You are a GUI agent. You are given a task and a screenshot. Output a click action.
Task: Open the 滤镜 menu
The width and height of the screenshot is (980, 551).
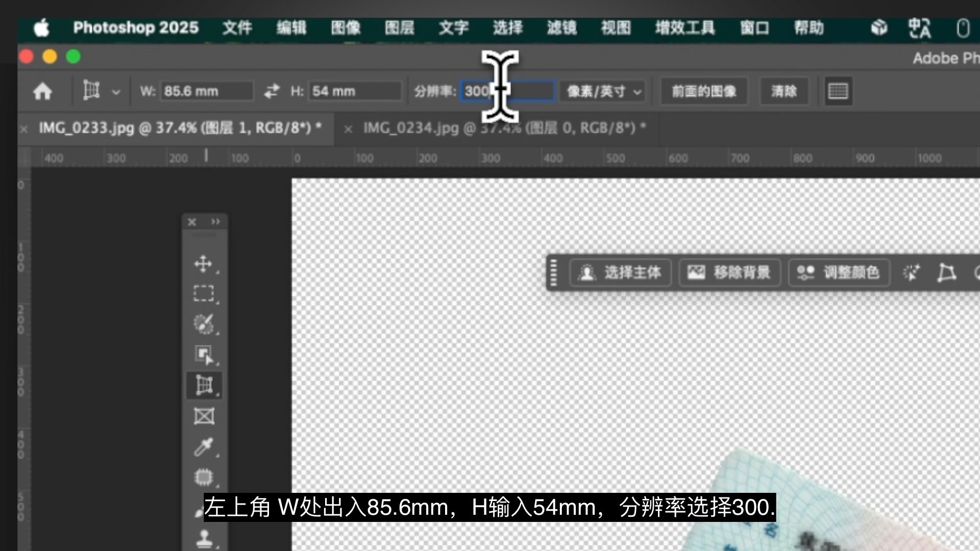561,28
